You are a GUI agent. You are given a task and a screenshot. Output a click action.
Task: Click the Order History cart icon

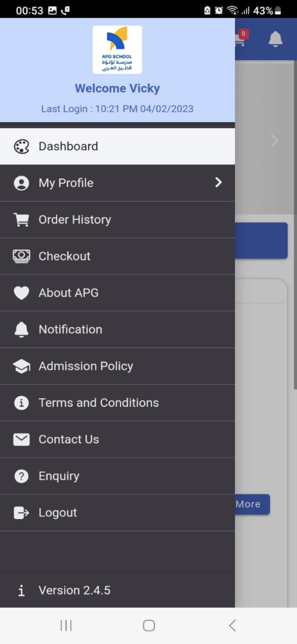click(21, 220)
